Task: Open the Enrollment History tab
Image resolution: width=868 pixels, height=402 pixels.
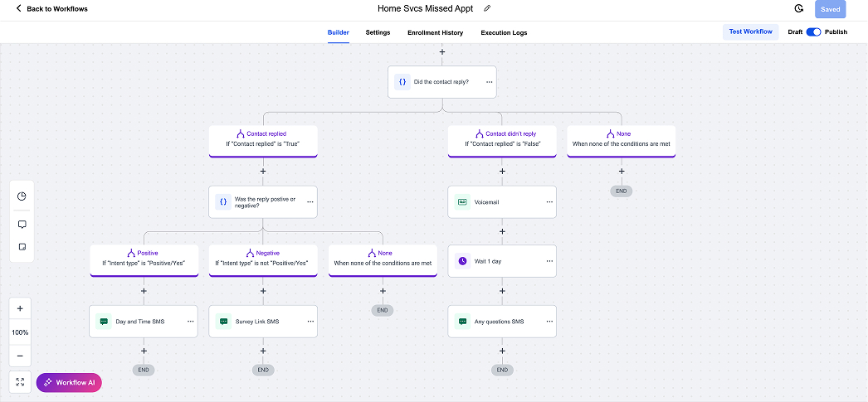Action: (x=435, y=33)
